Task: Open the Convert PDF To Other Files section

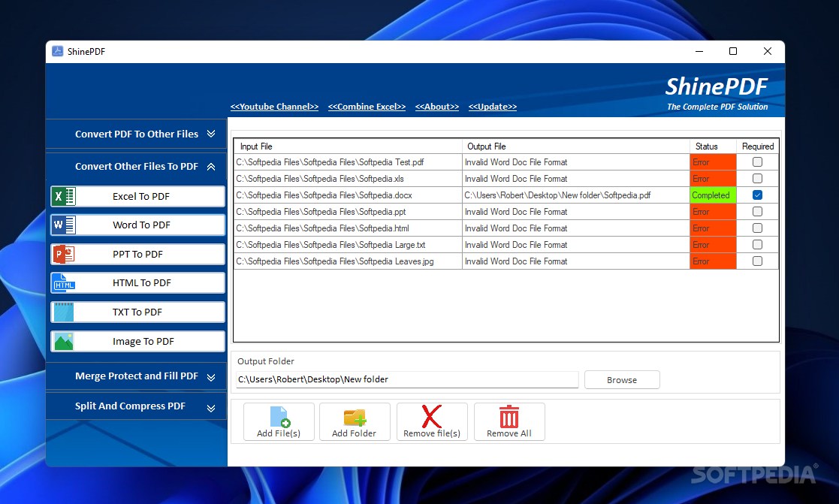Action: pos(137,134)
